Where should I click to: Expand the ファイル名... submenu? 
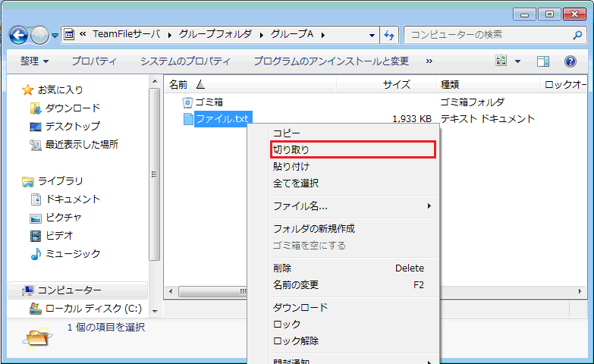coord(429,206)
